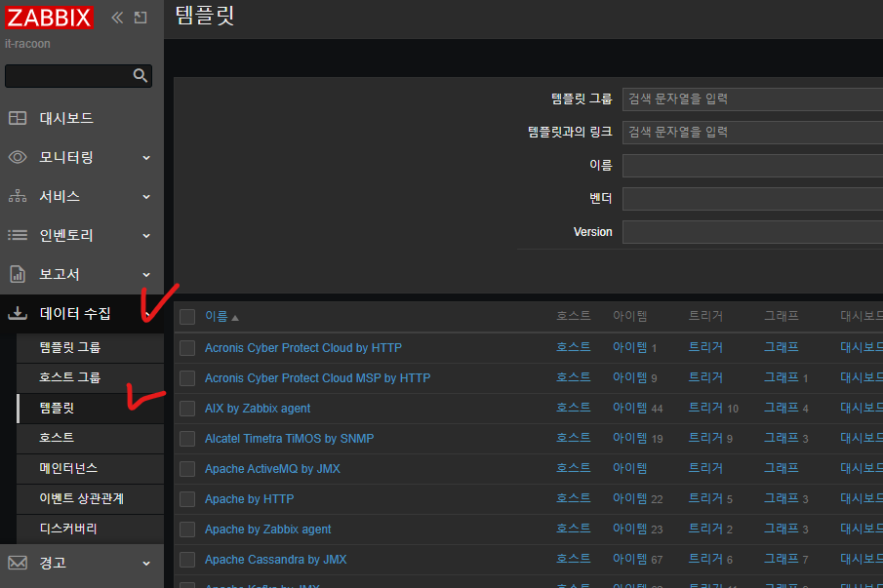Image resolution: width=883 pixels, height=588 pixels.
Task: Open Apache by Zabbix agent template
Action: (x=267, y=529)
